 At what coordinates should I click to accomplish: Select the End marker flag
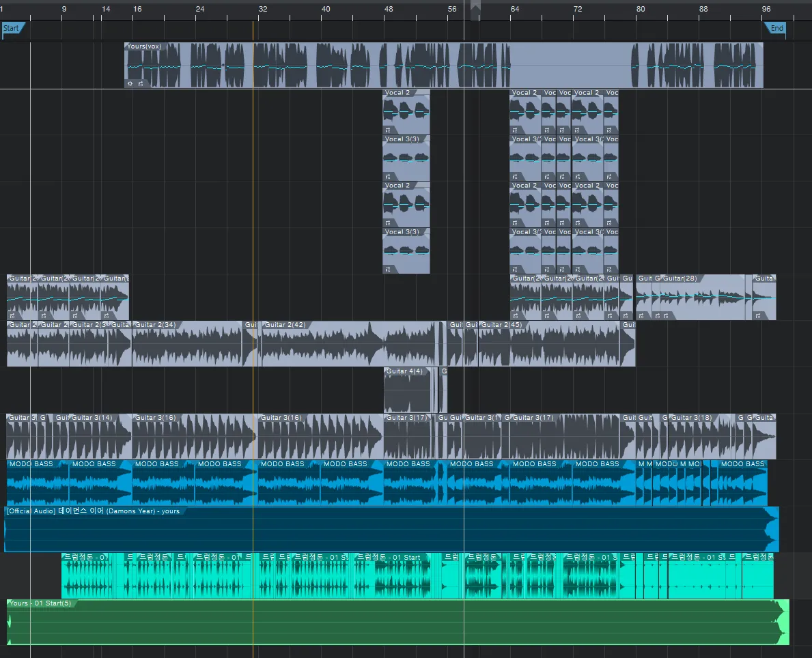[x=775, y=28]
